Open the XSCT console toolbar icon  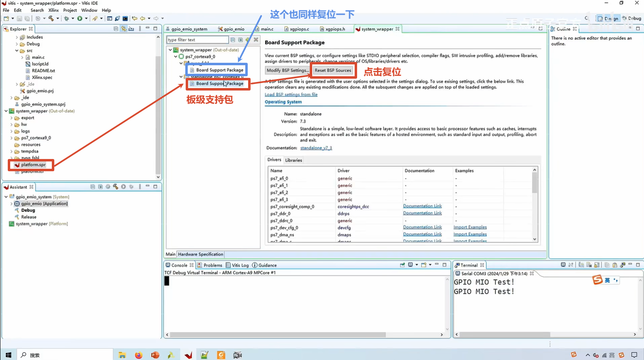coord(109,18)
